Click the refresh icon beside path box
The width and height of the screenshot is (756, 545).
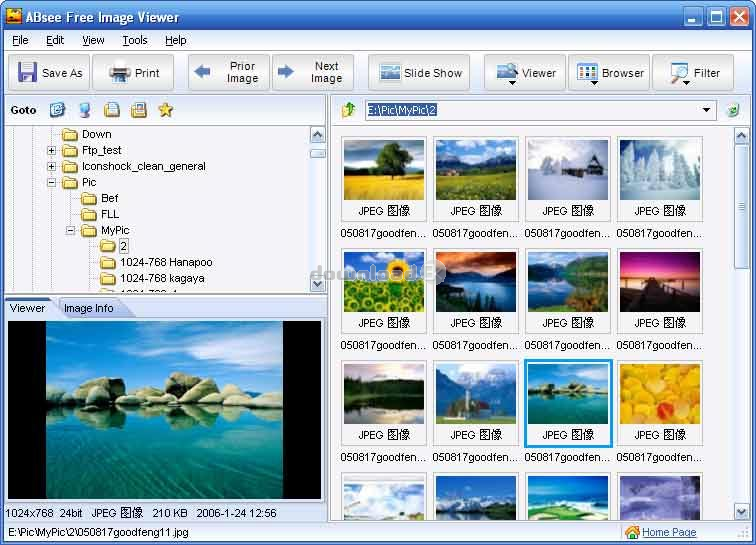[733, 110]
